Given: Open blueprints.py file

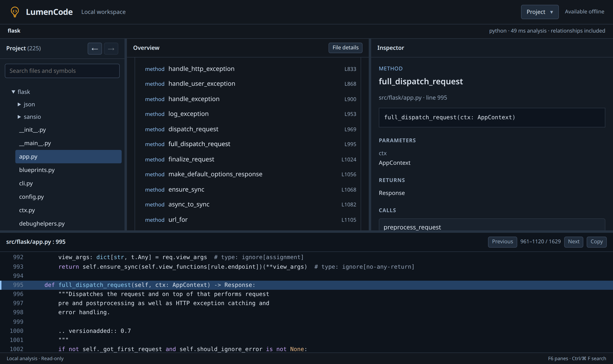Looking at the screenshot, I should coord(68,170).
